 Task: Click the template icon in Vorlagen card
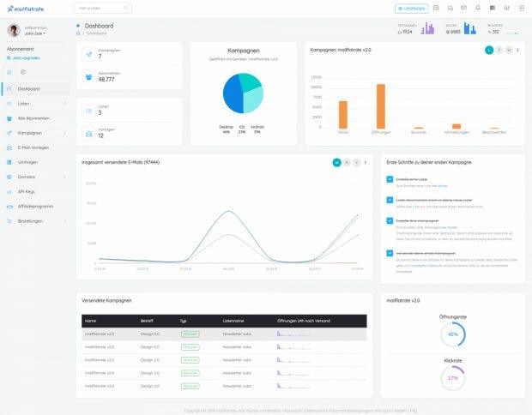pyautogui.click(x=89, y=134)
